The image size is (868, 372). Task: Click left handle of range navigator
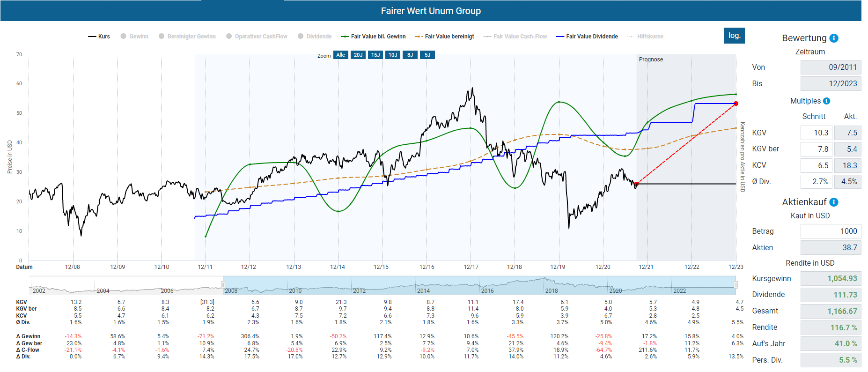coord(223,285)
